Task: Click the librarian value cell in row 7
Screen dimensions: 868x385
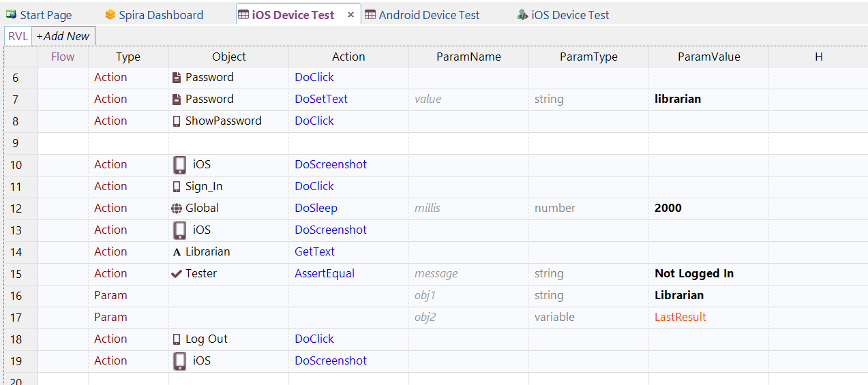Action: (708, 99)
